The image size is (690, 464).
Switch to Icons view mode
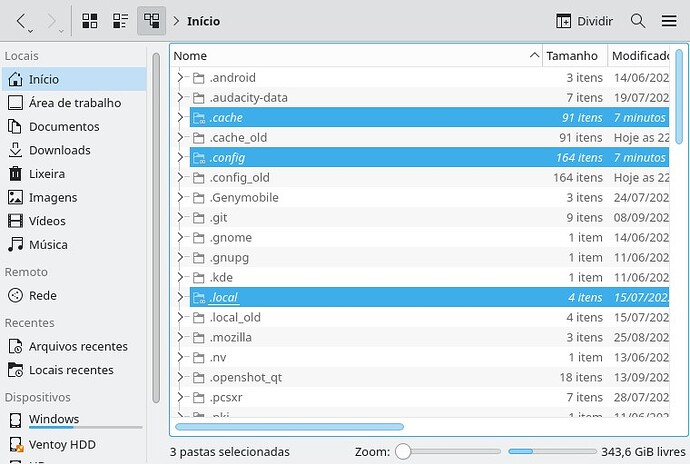tap(90, 21)
